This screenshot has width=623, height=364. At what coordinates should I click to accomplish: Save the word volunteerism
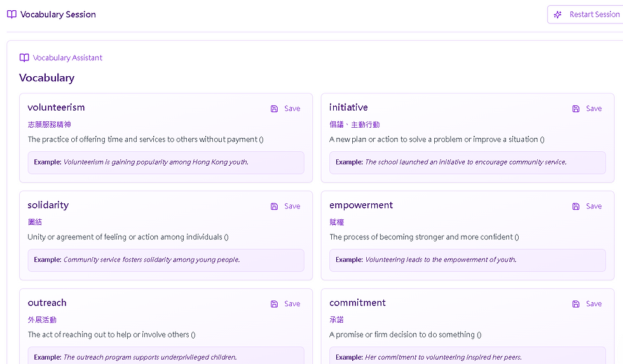point(285,109)
